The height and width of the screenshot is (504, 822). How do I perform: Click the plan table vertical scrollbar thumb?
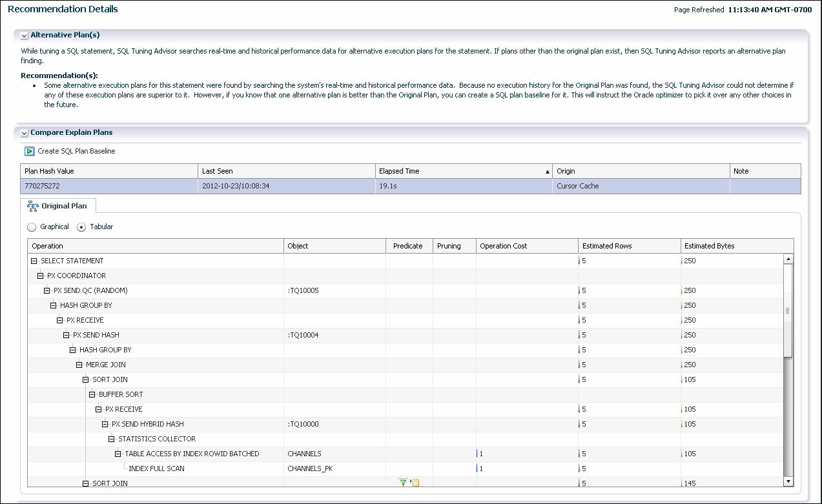(788, 310)
